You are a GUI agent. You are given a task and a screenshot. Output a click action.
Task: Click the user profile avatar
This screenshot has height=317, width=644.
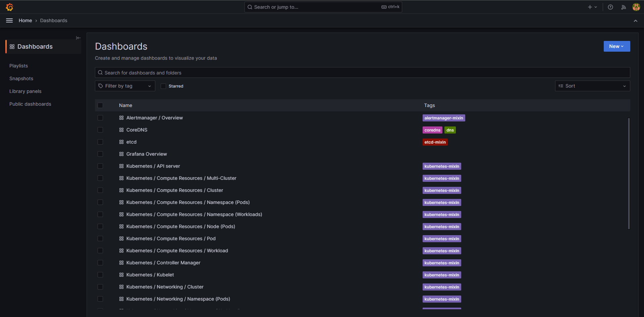(636, 7)
